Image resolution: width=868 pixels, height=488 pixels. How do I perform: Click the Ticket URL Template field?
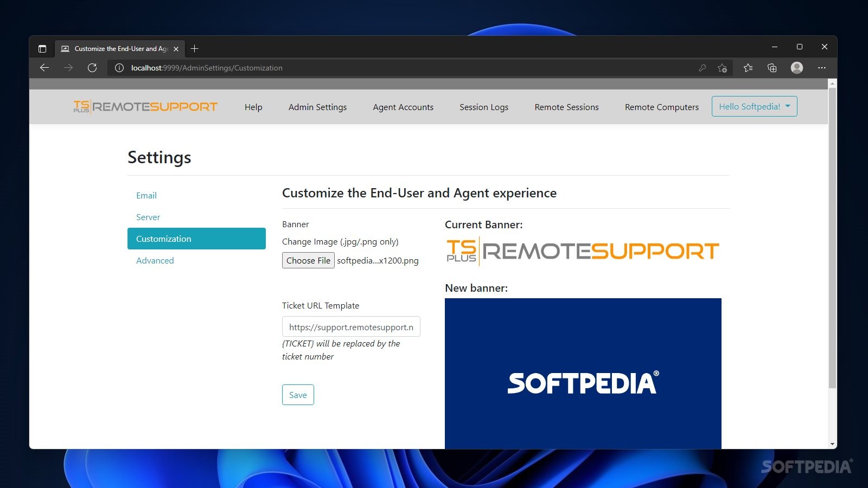351,327
